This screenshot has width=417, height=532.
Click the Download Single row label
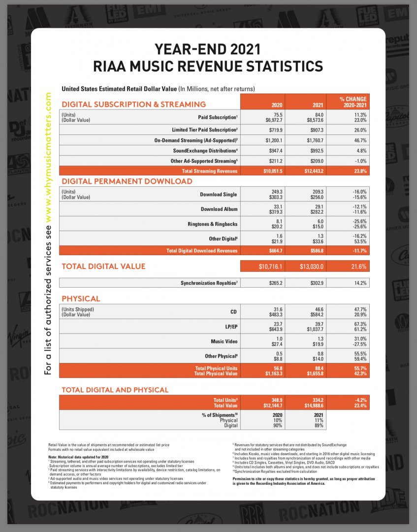tap(219, 195)
